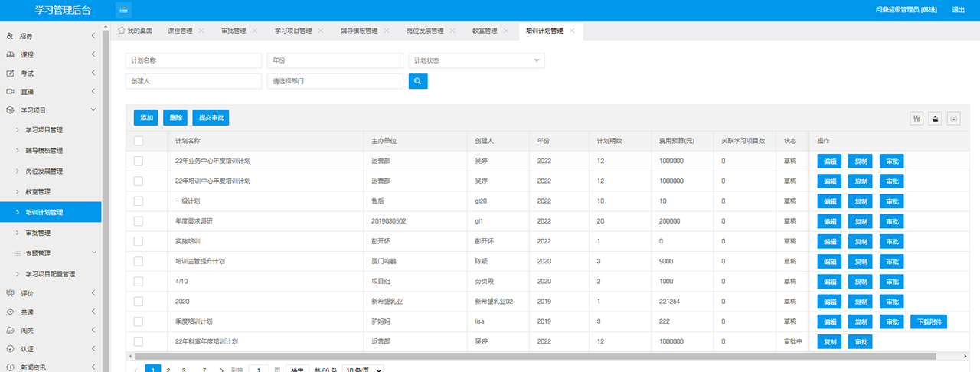Click the 共读 eye icon in sidebar
This screenshot has width=980, height=372.
click(x=10, y=312)
